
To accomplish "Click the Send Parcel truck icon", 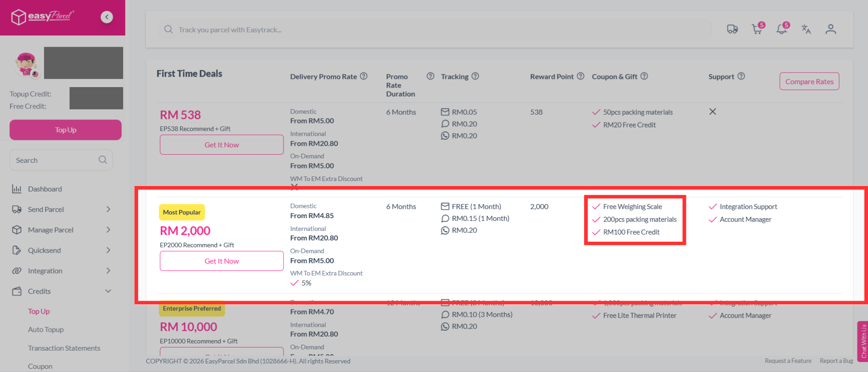I will click(x=17, y=209).
